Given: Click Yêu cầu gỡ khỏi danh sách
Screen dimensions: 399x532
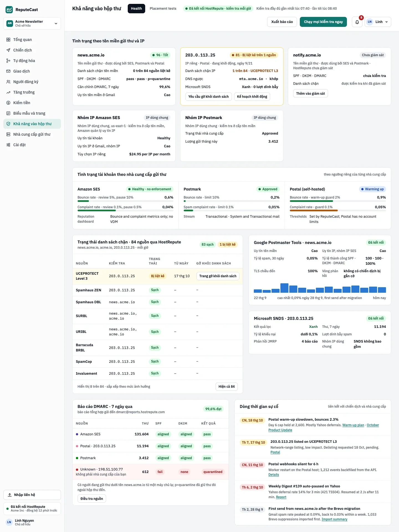Looking at the screenshot, I should click(208, 97).
